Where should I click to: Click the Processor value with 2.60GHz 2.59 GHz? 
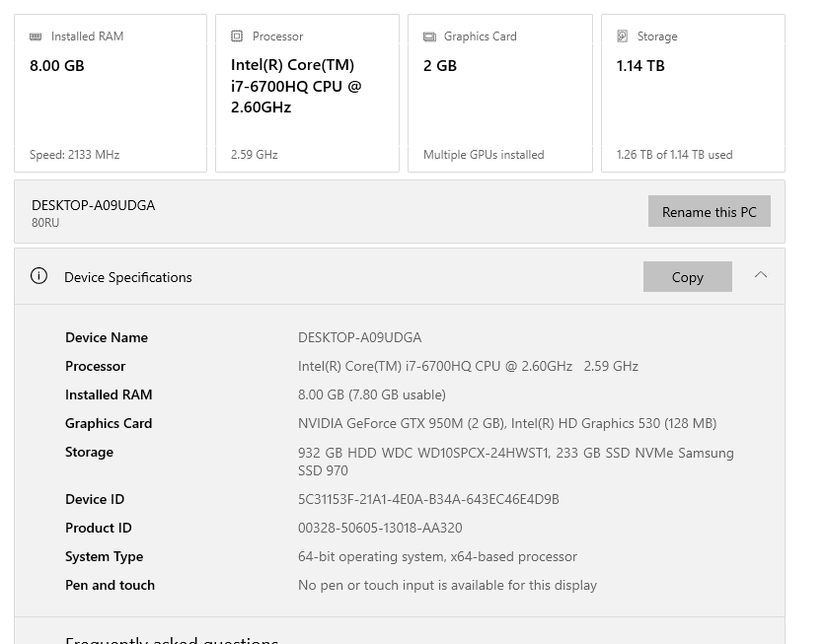click(469, 366)
